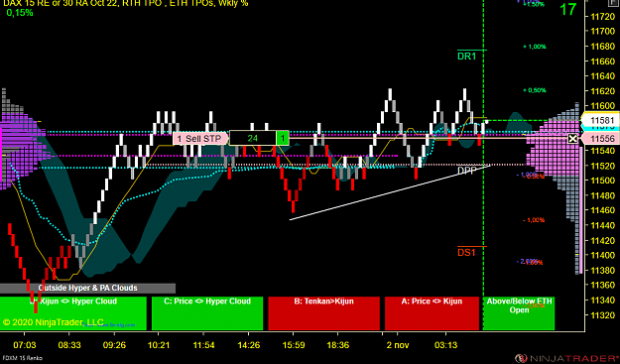Click the DS1 support level label
Image resolution: width=620 pixels, height=364 pixels.
click(466, 253)
